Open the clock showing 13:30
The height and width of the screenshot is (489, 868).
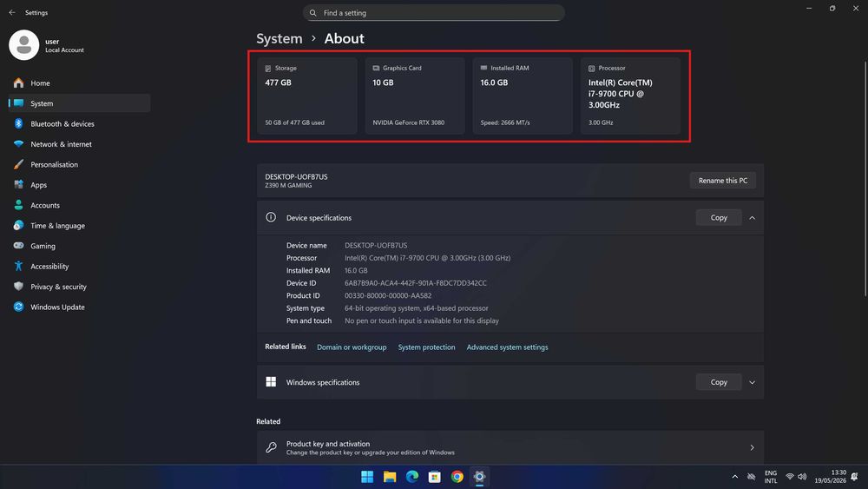(831, 477)
